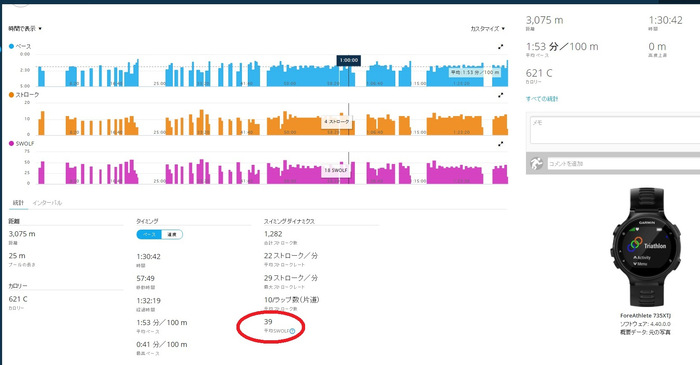700x365 pixels.
Task: Click into the メモ text field
Action: coord(614,130)
